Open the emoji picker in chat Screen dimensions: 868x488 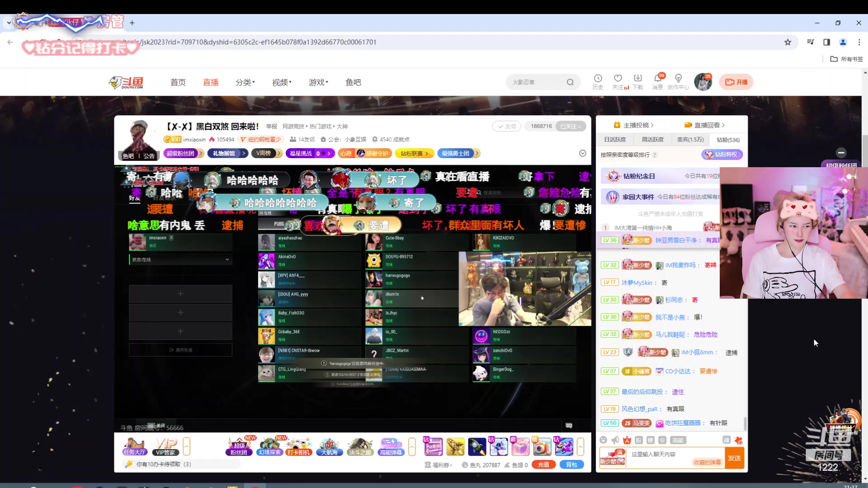pos(603,440)
